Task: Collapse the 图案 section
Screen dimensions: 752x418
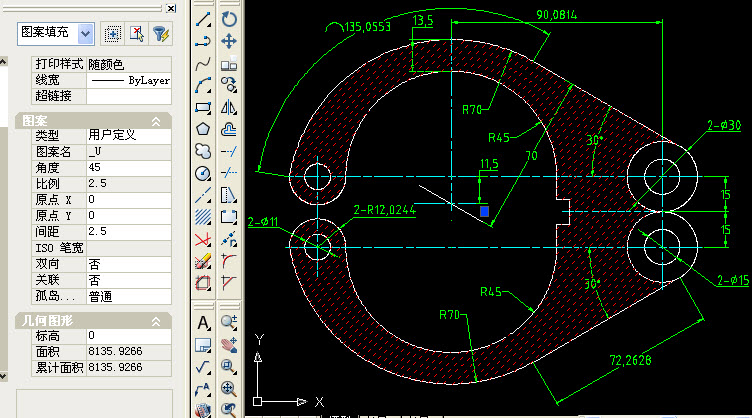Action: pyautogui.click(x=156, y=122)
